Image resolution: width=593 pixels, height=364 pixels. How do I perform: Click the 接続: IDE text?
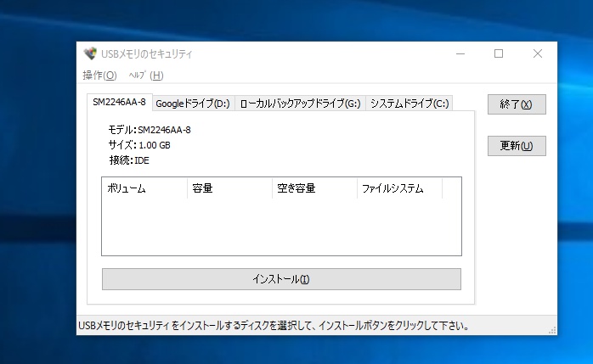[x=129, y=160]
